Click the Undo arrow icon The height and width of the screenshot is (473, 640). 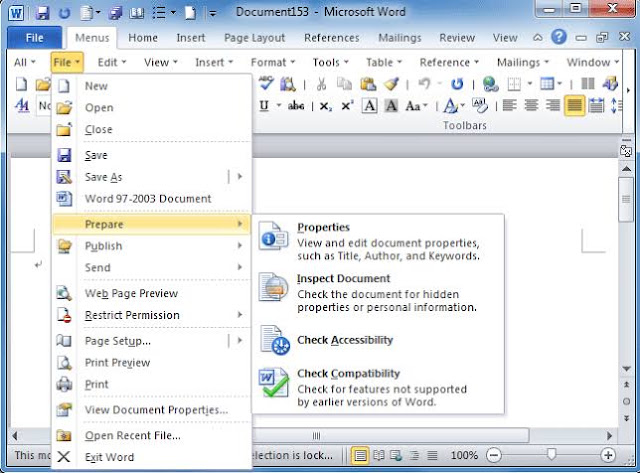click(x=425, y=84)
